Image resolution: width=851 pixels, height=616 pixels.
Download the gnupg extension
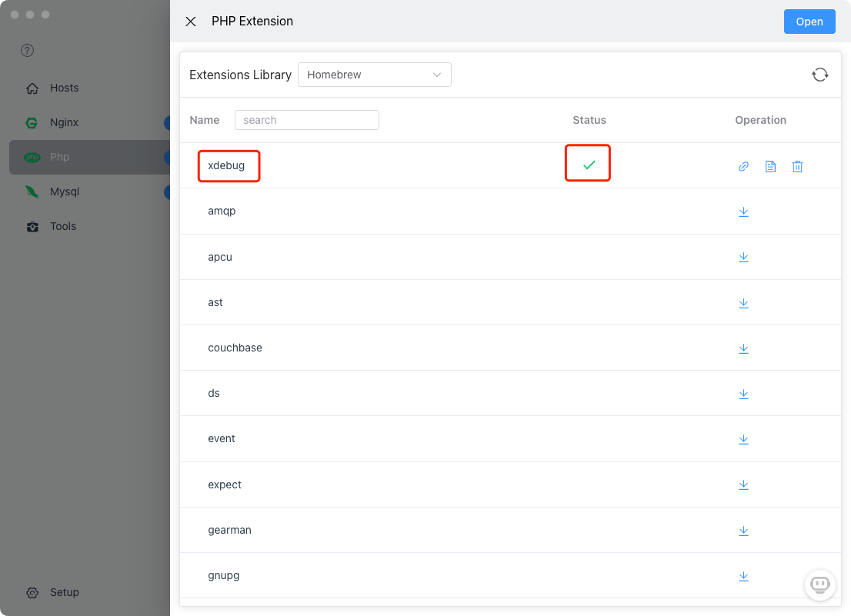743,576
